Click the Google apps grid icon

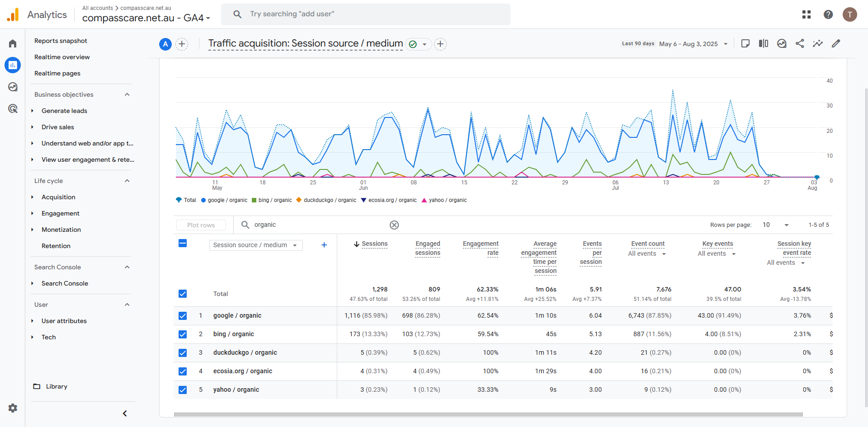pos(807,14)
